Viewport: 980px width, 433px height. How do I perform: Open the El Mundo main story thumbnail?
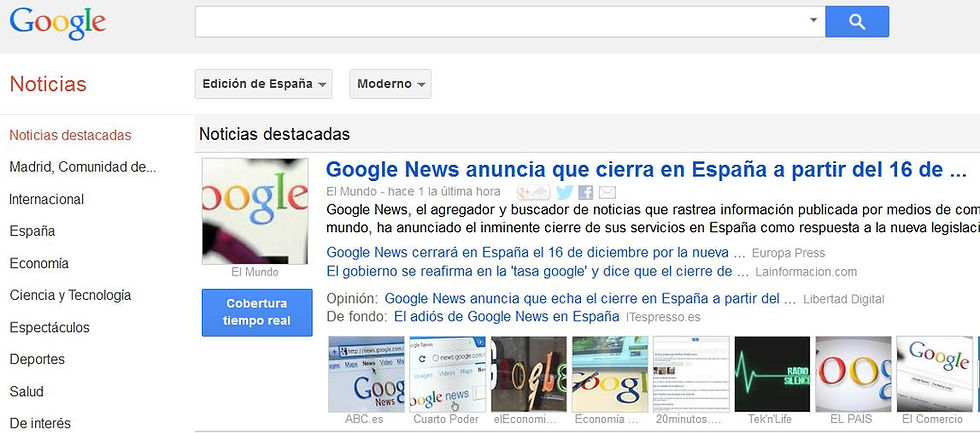point(254,211)
